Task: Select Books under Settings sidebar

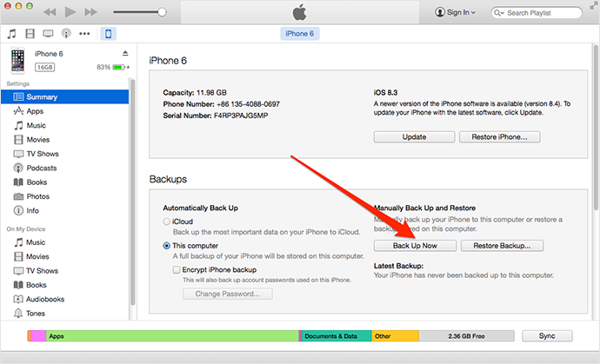Action: (x=64, y=182)
